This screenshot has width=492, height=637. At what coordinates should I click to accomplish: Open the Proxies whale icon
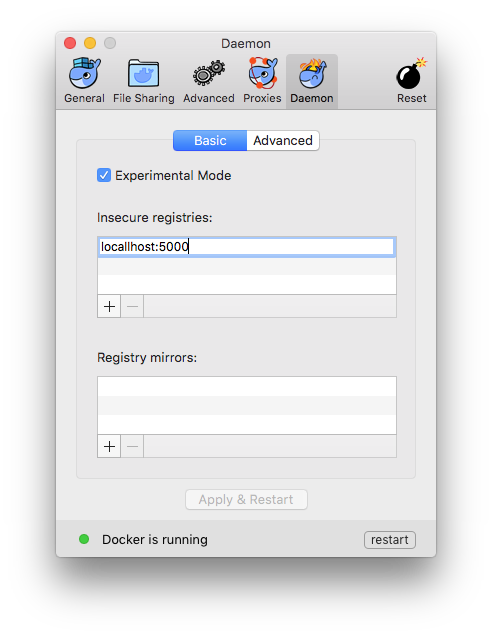[262, 80]
